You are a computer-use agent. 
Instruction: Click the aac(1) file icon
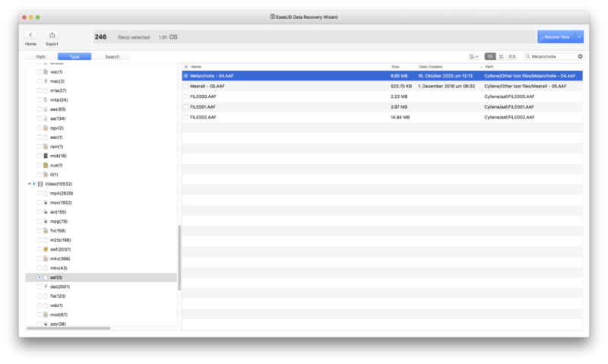tap(46, 138)
